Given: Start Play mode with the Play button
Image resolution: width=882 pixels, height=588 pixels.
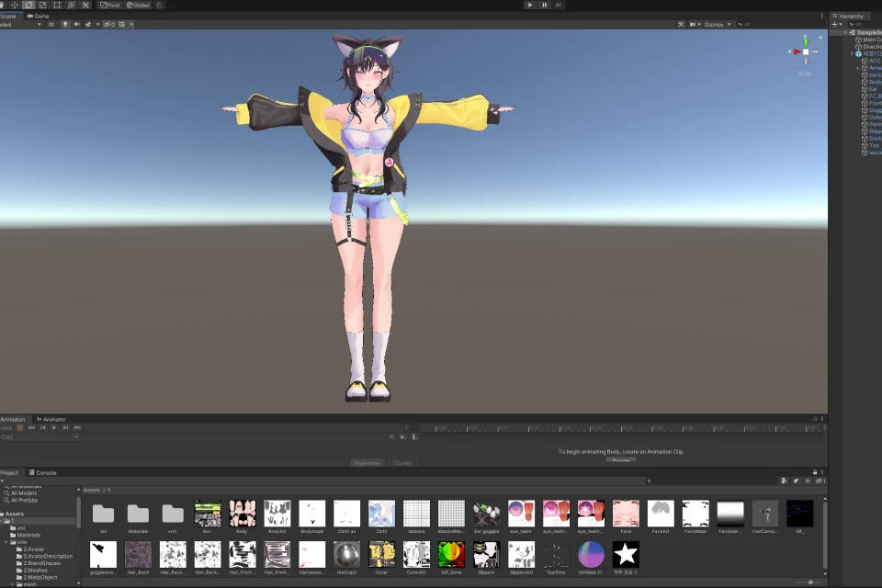Looking at the screenshot, I should [x=530, y=6].
